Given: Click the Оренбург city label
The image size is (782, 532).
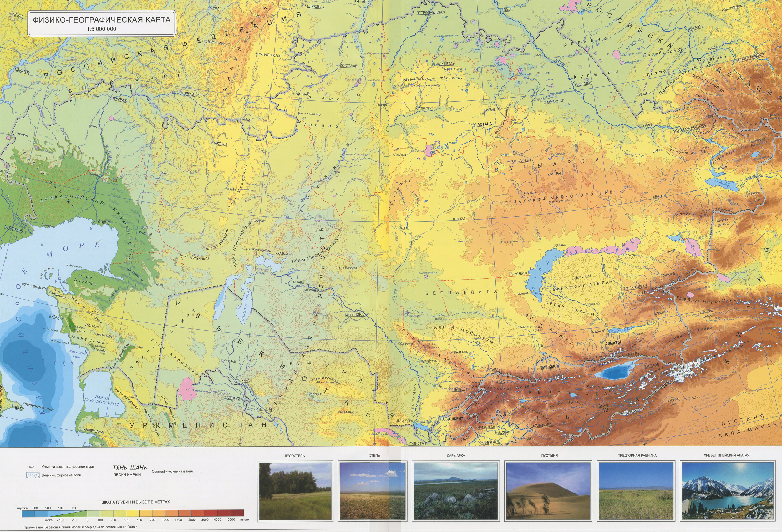Looking at the screenshot, I should pos(192,95).
